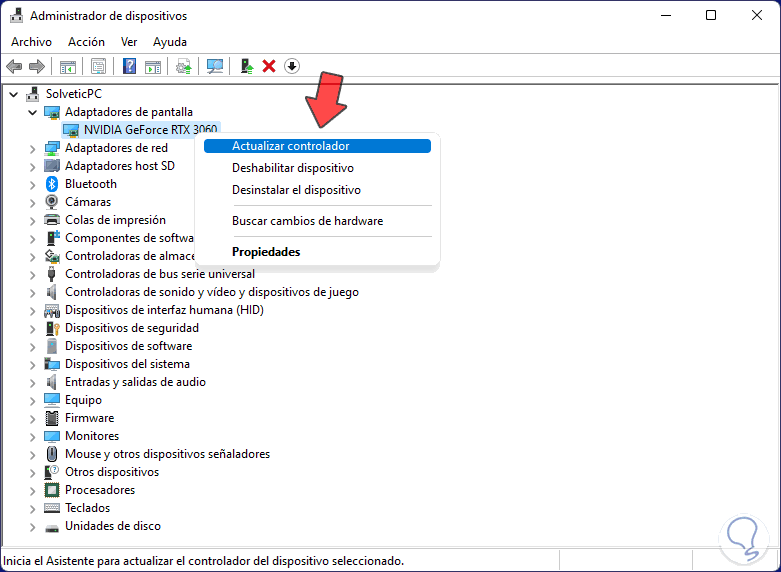Select the NVIDIA GeForce RTX 3060 entry
The image size is (781, 572).
point(150,130)
